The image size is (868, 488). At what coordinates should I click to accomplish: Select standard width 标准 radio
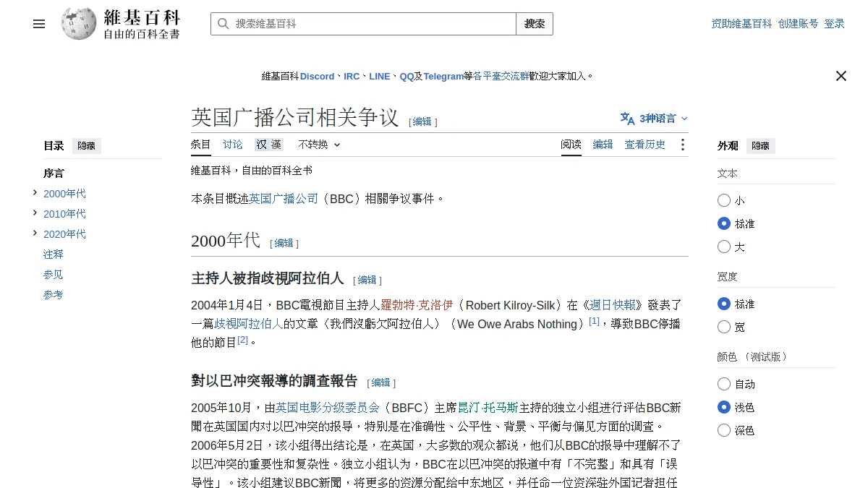[x=724, y=304]
